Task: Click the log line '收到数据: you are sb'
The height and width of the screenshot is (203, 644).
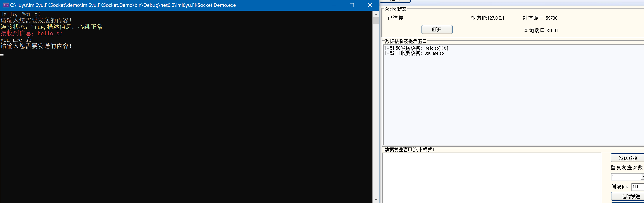Action: click(414, 53)
